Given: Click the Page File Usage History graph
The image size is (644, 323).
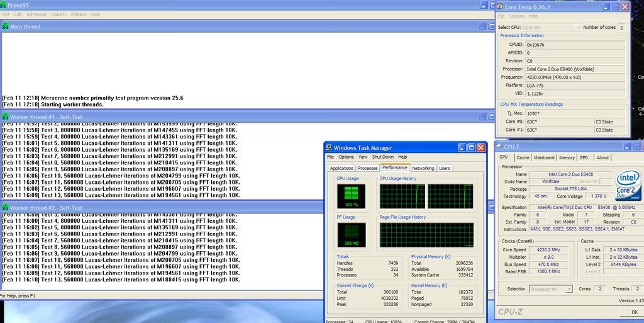Looking at the screenshot, I should point(426,235).
